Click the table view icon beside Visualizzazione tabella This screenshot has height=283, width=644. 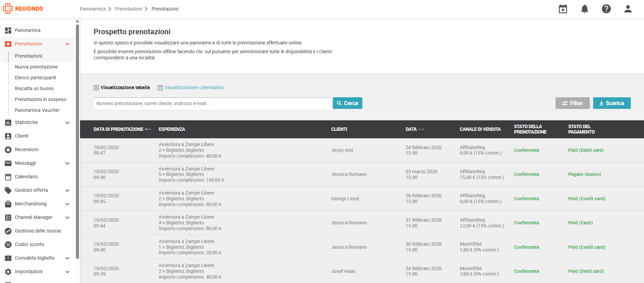tap(96, 87)
